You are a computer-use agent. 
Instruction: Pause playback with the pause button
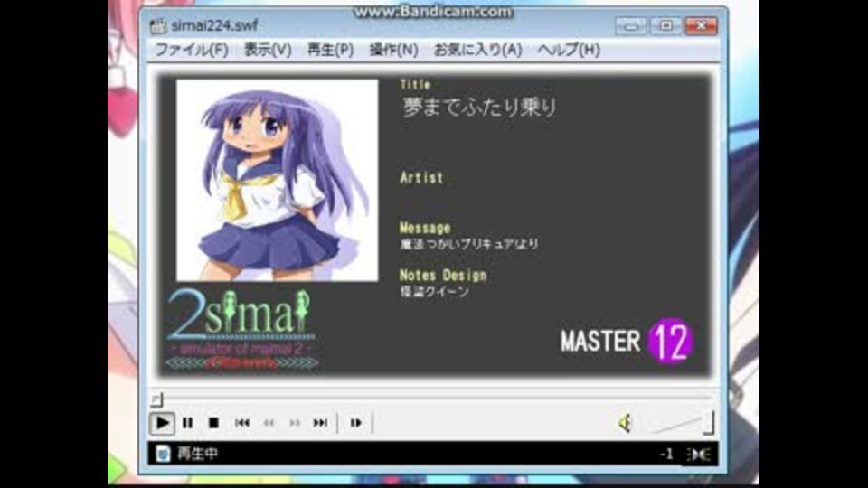click(x=188, y=423)
